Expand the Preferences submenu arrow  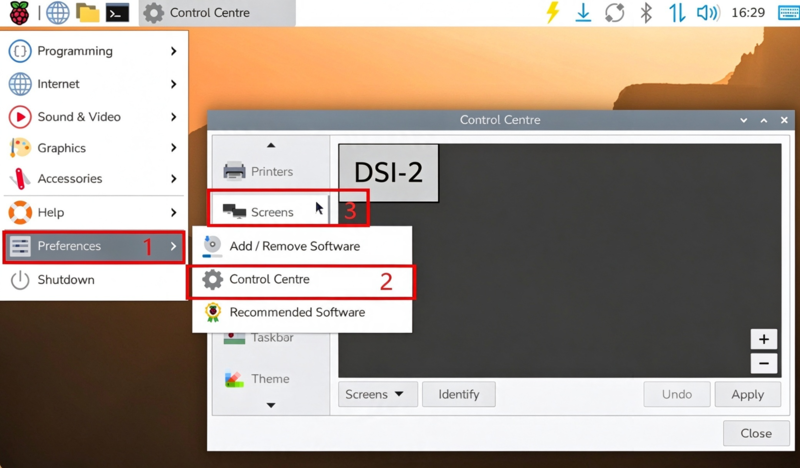[x=174, y=247]
